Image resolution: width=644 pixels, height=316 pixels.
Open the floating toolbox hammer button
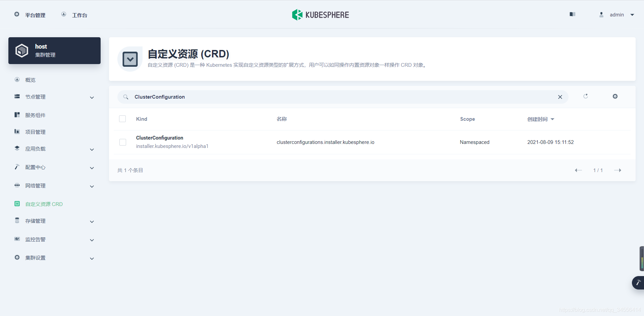tap(638, 283)
